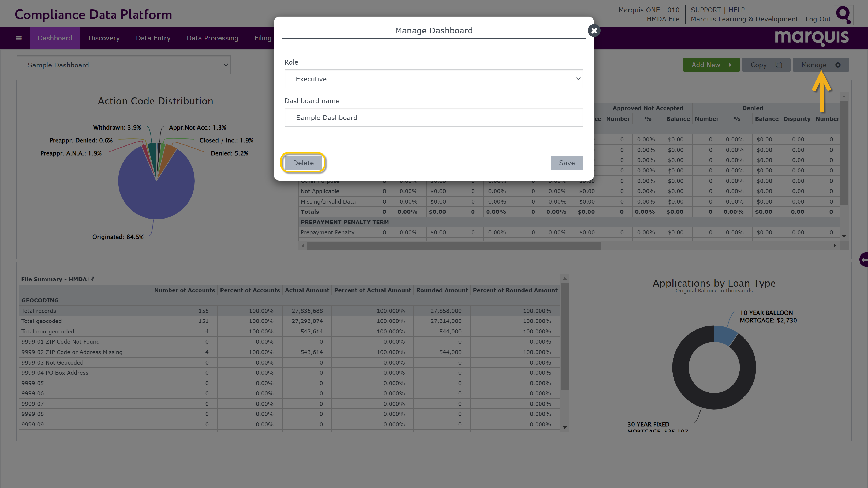The image size is (868, 488).
Task: Click the Dashboard name input field
Action: coord(434,118)
